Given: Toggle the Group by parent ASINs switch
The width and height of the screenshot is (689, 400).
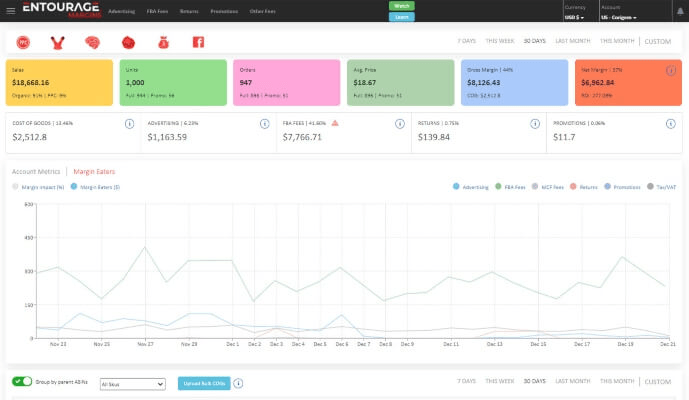Looking at the screenshot, I should [22, 381].
